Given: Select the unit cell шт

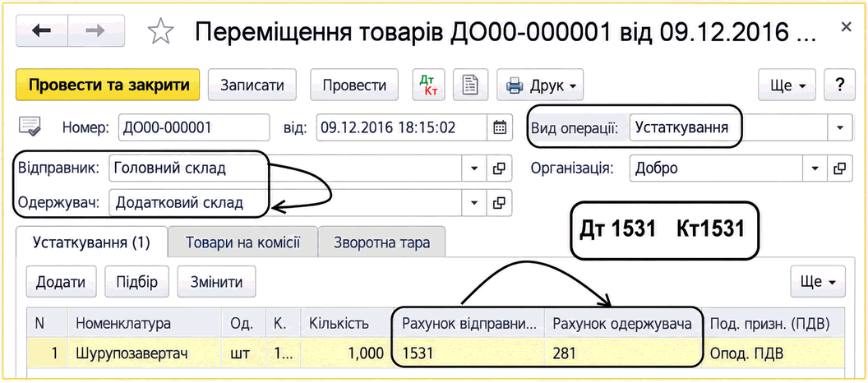Looking at the screenshot, I should (243, 353).
